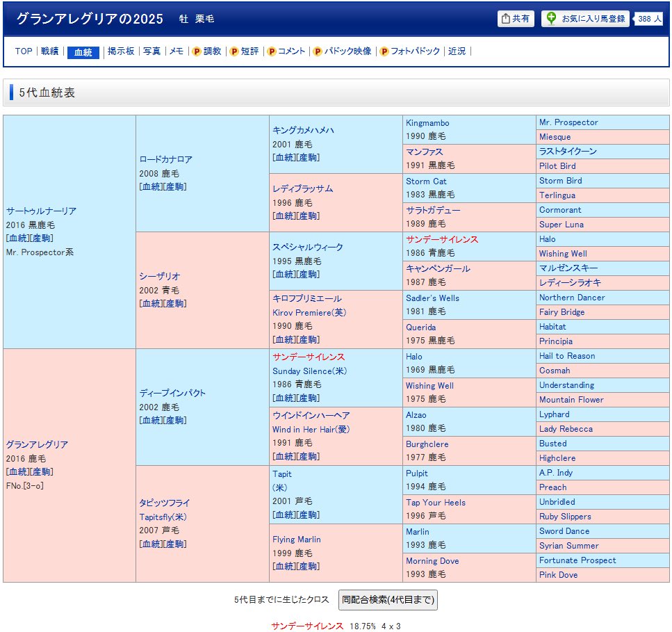
Task: Click Burghclere link
Action: click(427, 444)
